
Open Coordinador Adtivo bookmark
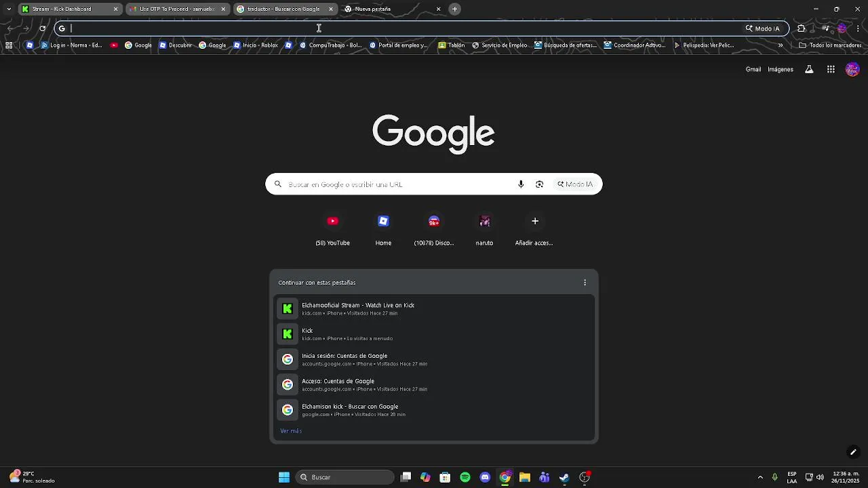[635, 45]
